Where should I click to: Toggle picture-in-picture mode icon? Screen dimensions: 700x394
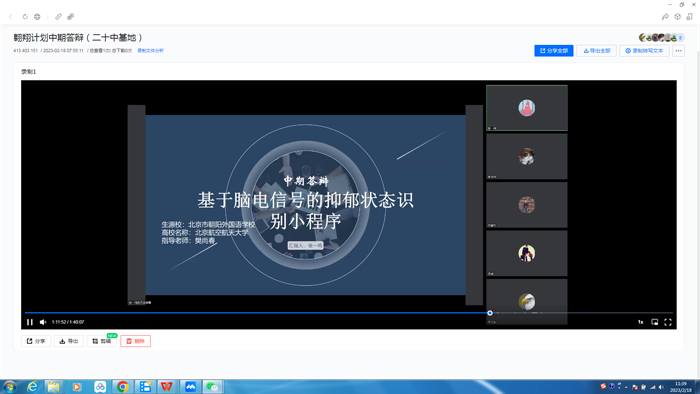[x=654, y=322]
